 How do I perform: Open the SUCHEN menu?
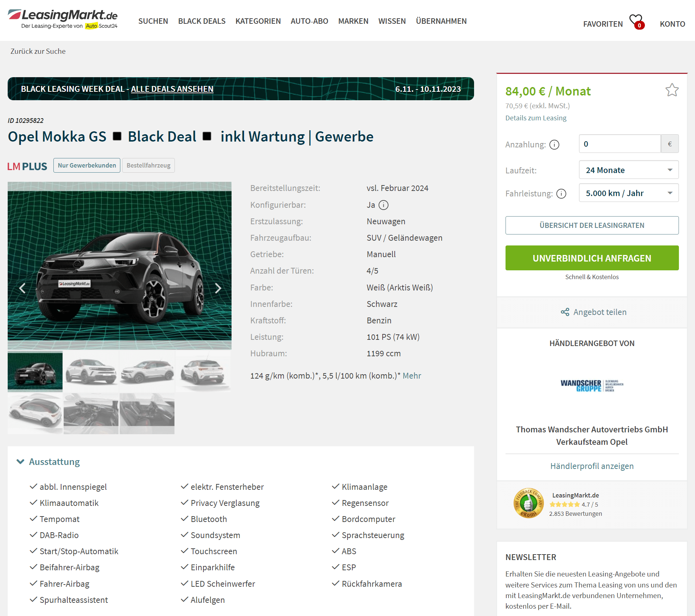[x=153, y=21]
